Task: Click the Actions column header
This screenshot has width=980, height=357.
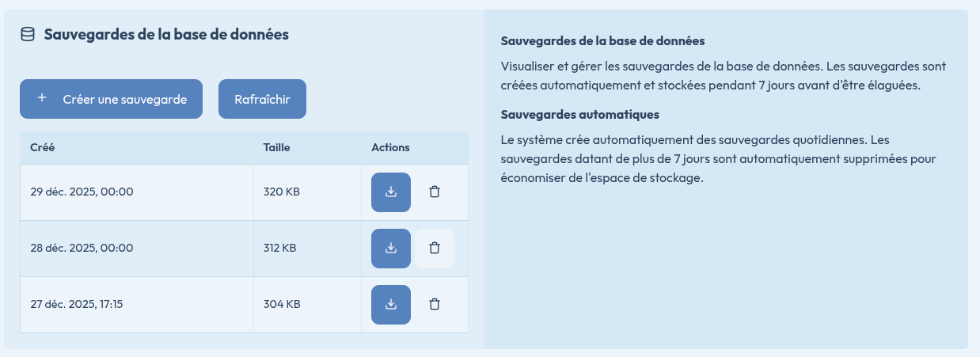Action: (x=390, y=147)
